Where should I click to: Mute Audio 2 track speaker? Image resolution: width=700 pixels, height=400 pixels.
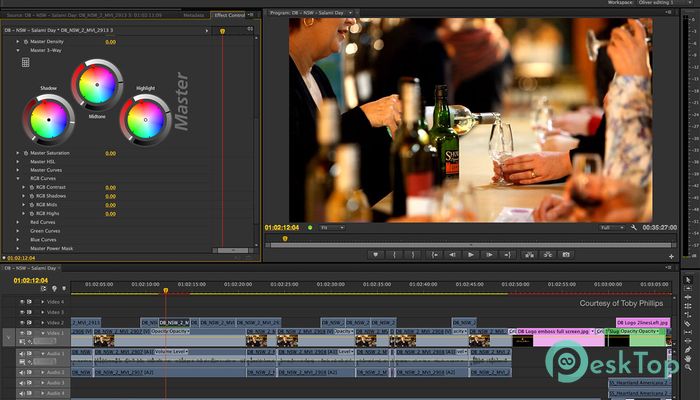tap(21, 372)
